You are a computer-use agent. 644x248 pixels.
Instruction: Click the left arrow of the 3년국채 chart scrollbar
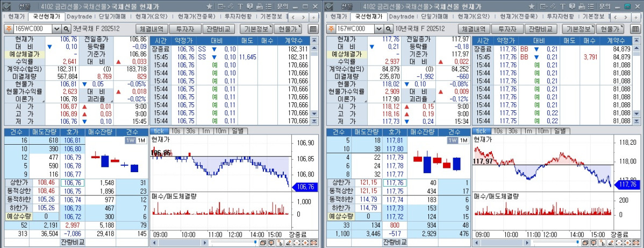pyautogui.click(x=154, y=243)
